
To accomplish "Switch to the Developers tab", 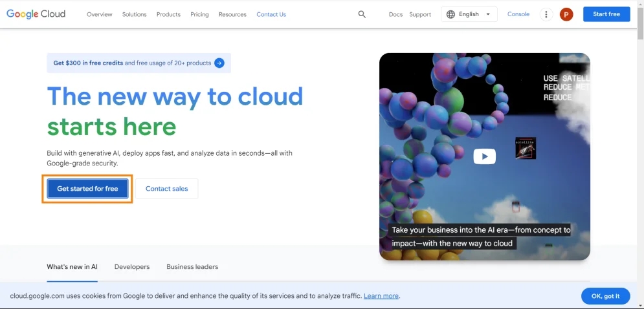I will tap(132, 267).
